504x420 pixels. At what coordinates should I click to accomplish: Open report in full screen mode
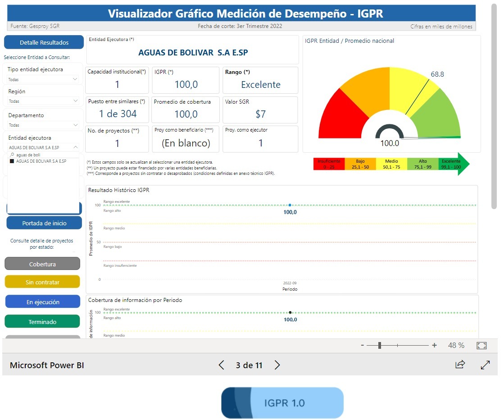(485, 365)
